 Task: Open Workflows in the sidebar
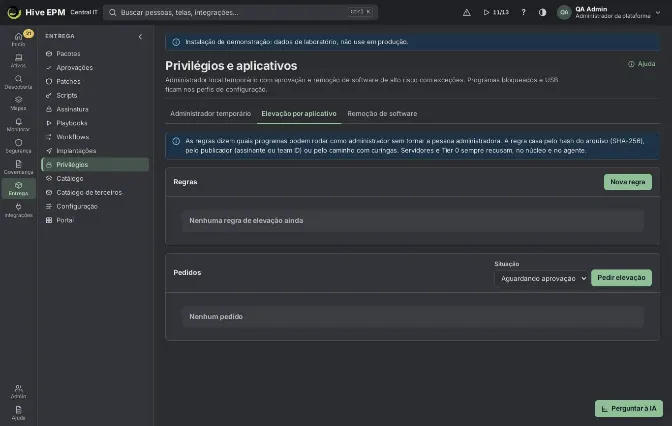[x=95, y=137]
